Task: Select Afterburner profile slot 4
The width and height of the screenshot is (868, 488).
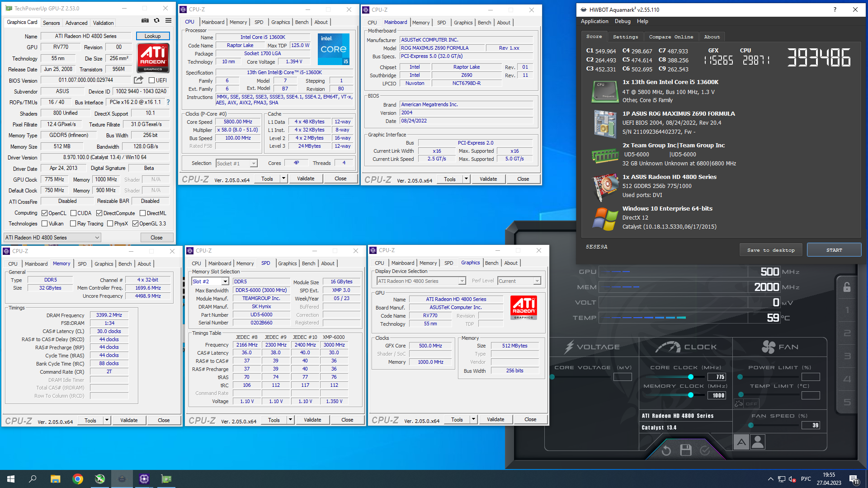Action: (847, 379)
